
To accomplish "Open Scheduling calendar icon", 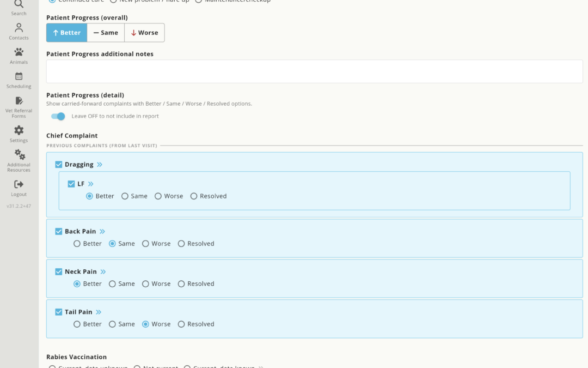I will 19,76.
